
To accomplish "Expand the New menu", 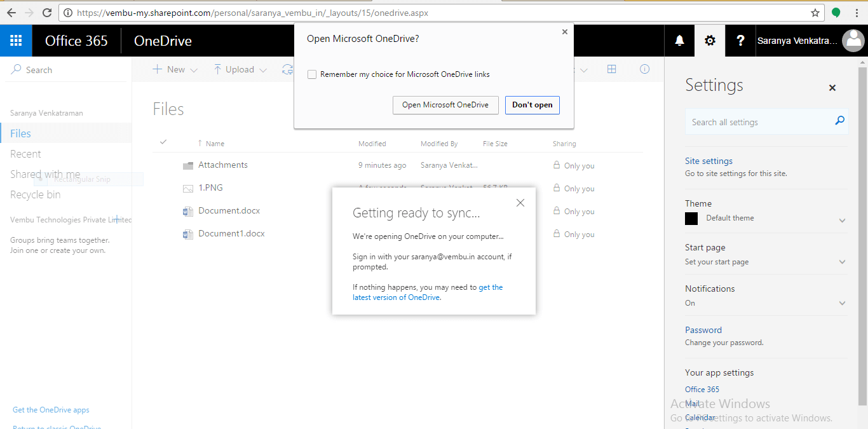I will click(174, 69).
